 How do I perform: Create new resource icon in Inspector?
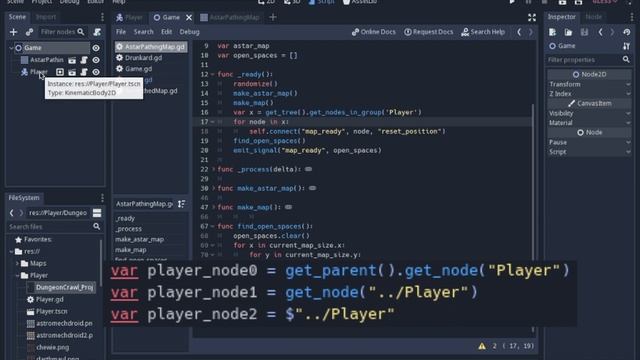(x=553, y=32)
